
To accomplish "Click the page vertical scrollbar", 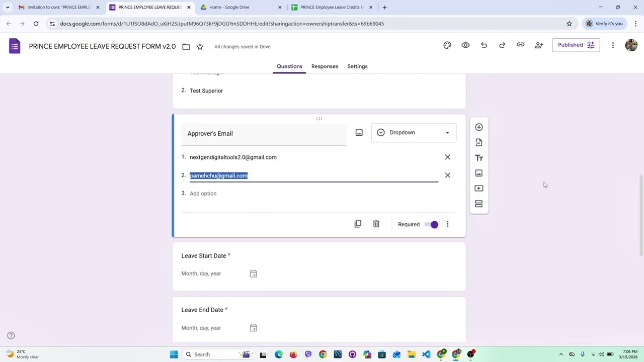I will pyautogui.click(x=640, y=216).
